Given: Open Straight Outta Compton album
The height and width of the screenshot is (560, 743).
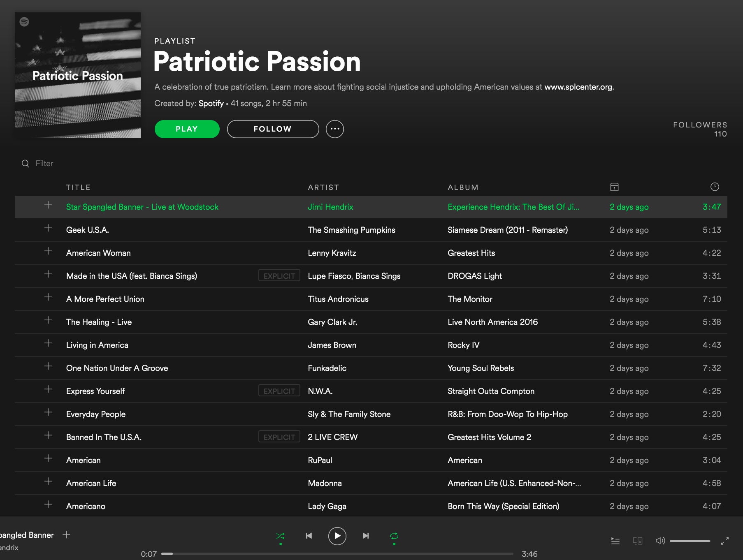Looking at the screenshot, I should (491, 391).
